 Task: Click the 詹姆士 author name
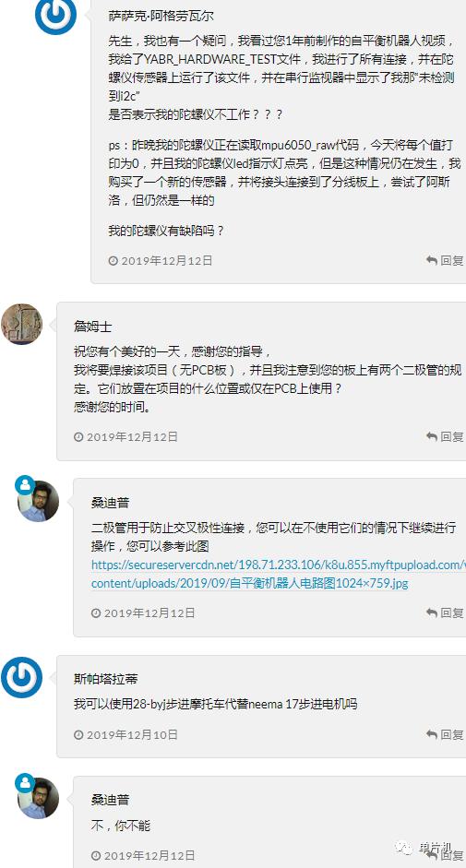[x=93, y=326]
